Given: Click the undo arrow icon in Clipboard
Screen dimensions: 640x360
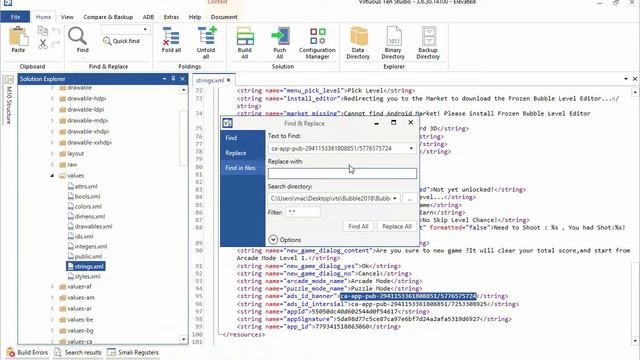Looking at the screenshot, I should [x=56, y=31].
